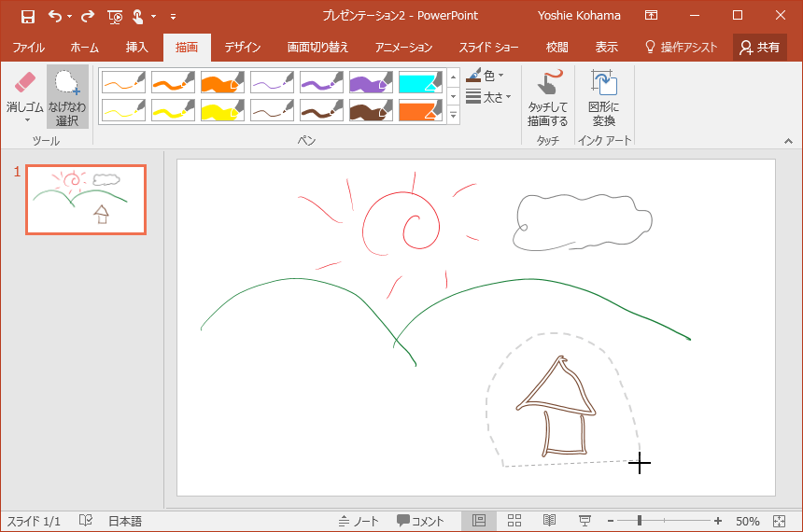Select the thick brown pen
Viewport: 803px width, 532px height.
pos(371,110)
